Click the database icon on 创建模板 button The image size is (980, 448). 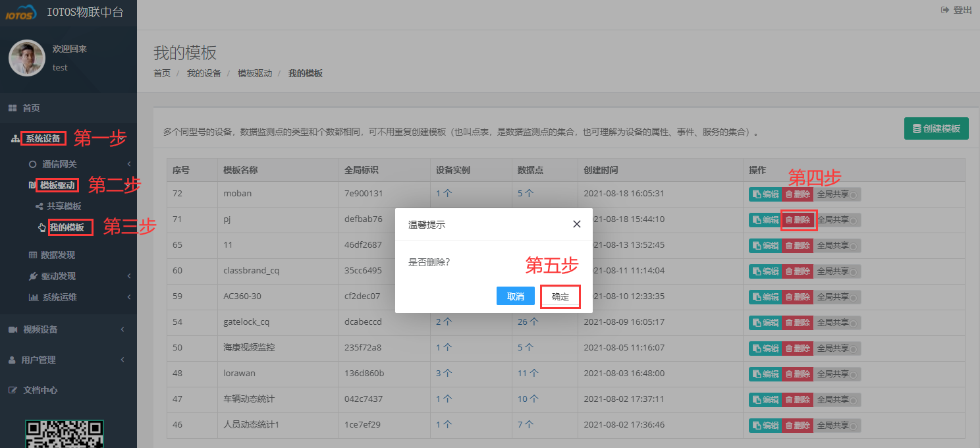(x=915, y=128)
